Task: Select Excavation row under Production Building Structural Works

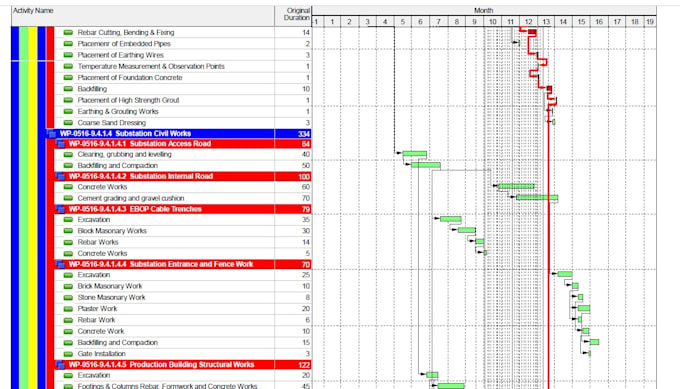Action: coord(183,375)
